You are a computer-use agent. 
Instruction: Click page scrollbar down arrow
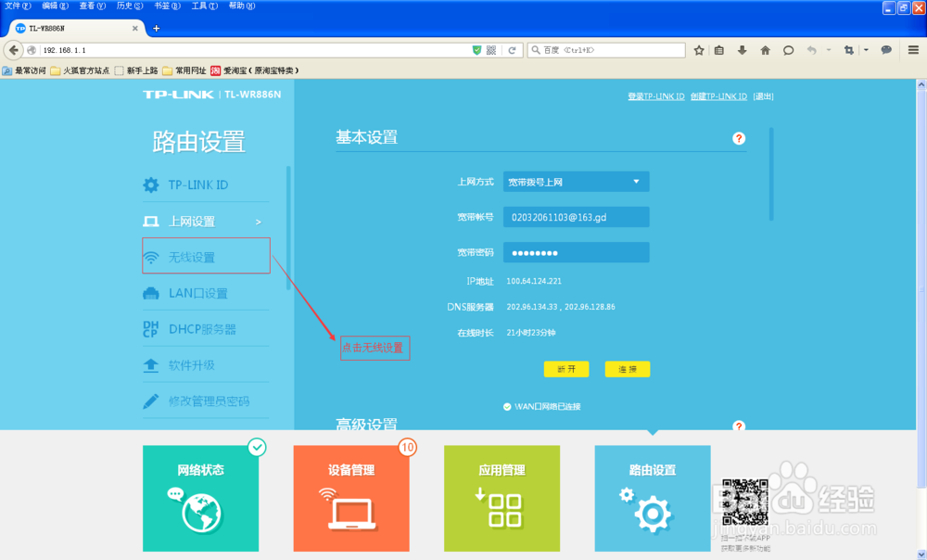[921, 554]
